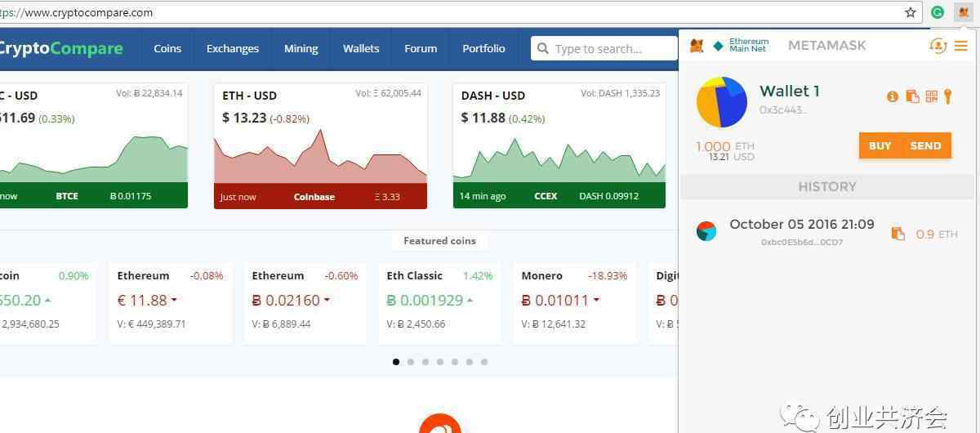Click the Featured coins label
The width and height of the screenshot is (980, 433).
pyautogui.click(x=439, y=241)
